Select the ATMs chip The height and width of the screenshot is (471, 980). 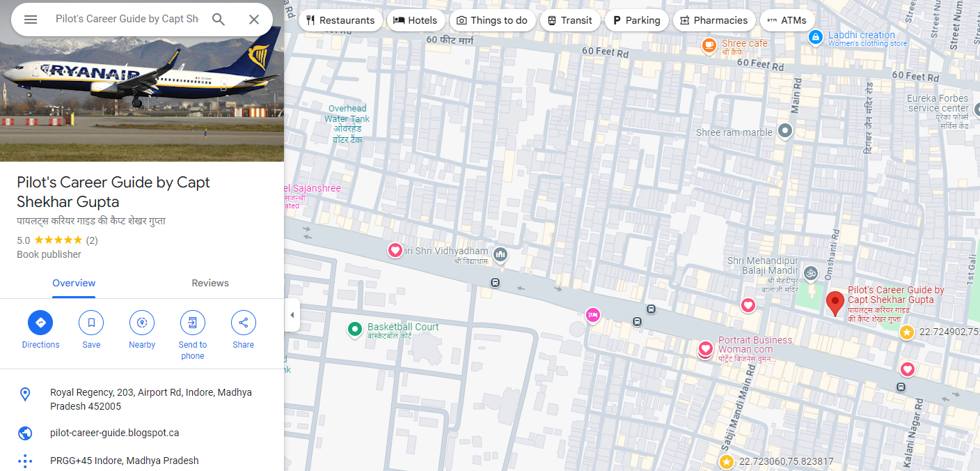point(787,20)
